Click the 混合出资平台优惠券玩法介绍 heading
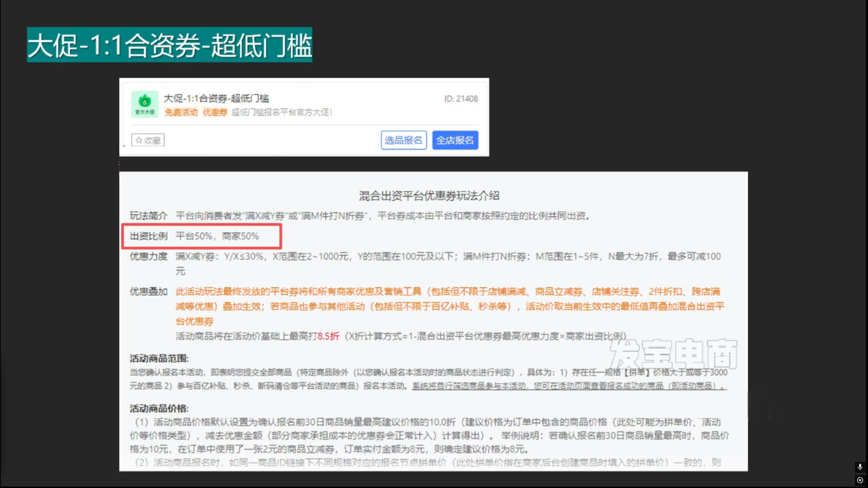Viewport: 868px width, 488px height. (429, 196)
